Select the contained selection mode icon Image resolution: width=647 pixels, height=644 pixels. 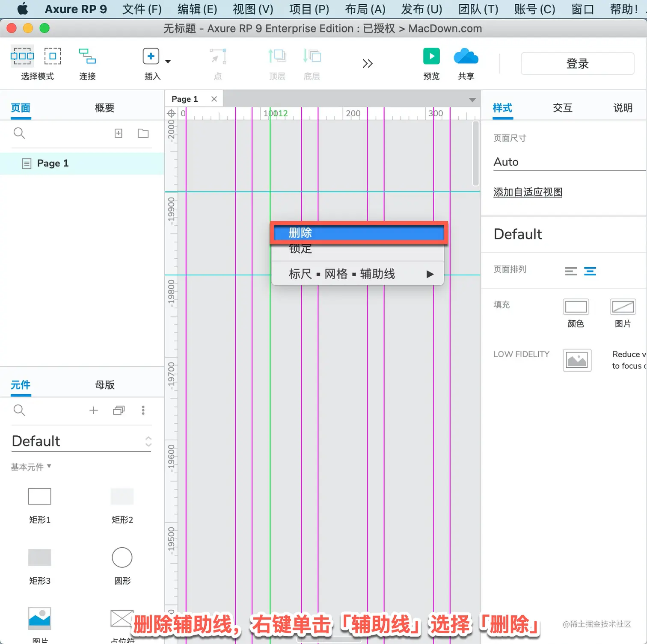[x=53, y=56]
